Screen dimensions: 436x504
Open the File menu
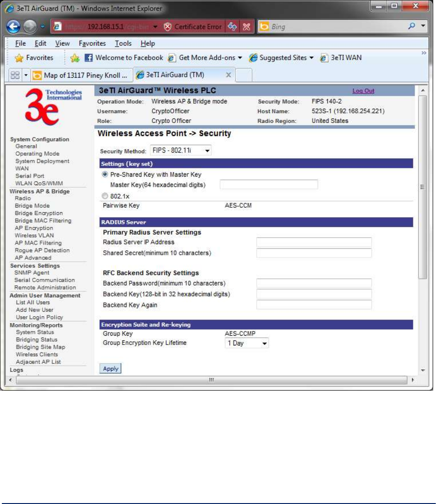tap(20, 43)
